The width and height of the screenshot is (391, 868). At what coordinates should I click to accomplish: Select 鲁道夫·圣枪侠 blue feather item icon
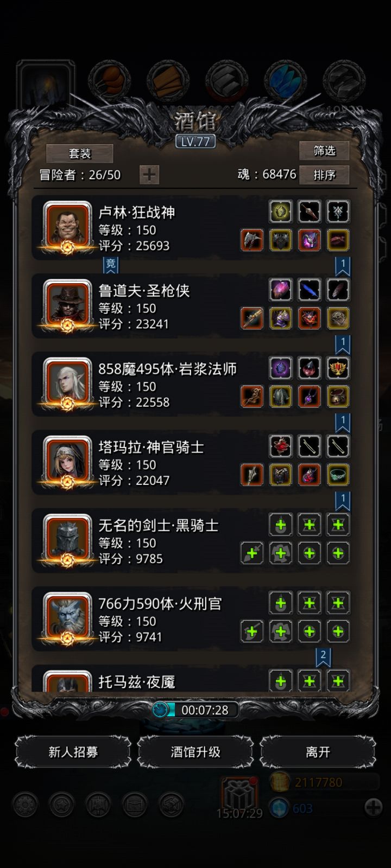click(x=310, y=290)
